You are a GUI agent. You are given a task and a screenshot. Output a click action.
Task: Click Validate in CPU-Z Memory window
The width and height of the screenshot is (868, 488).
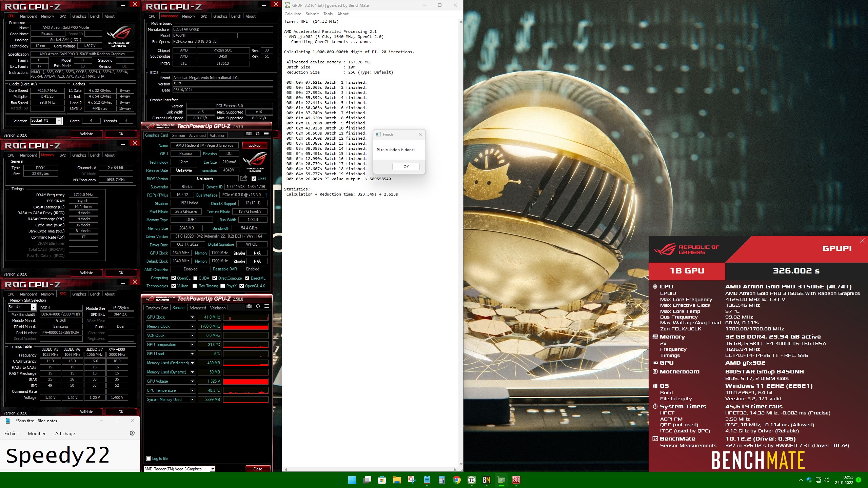tap(86, 273)
